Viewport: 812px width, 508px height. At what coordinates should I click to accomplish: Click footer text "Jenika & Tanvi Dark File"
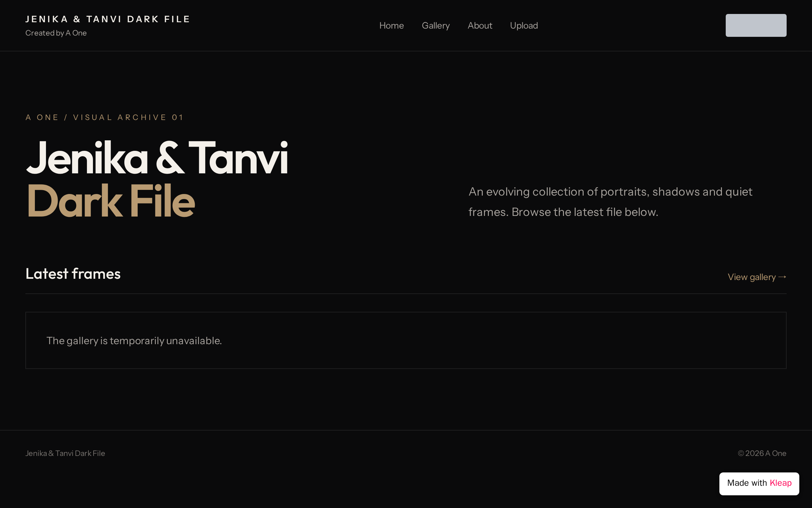pyautogui.click(x=65, y=453)
